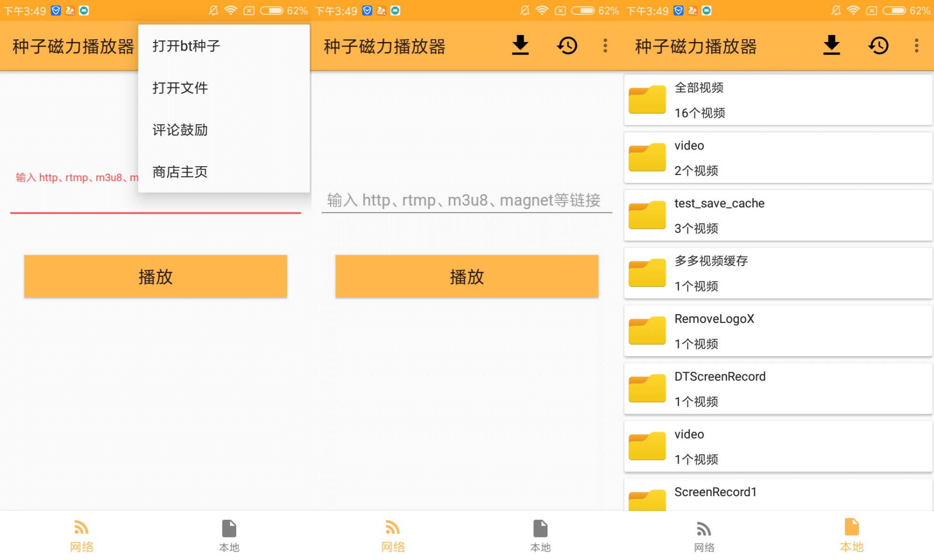Open RemoveLogoX folder
This screenshot has height=560, width=934.
pyautogui.click(x=778, y=331)
